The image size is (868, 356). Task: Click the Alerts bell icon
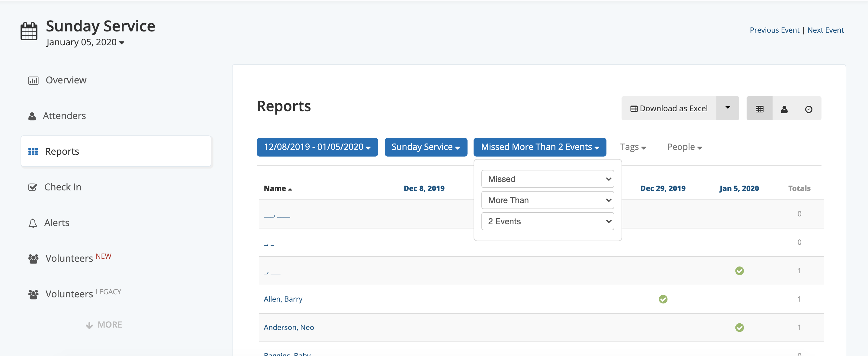(x=33, y=223)
